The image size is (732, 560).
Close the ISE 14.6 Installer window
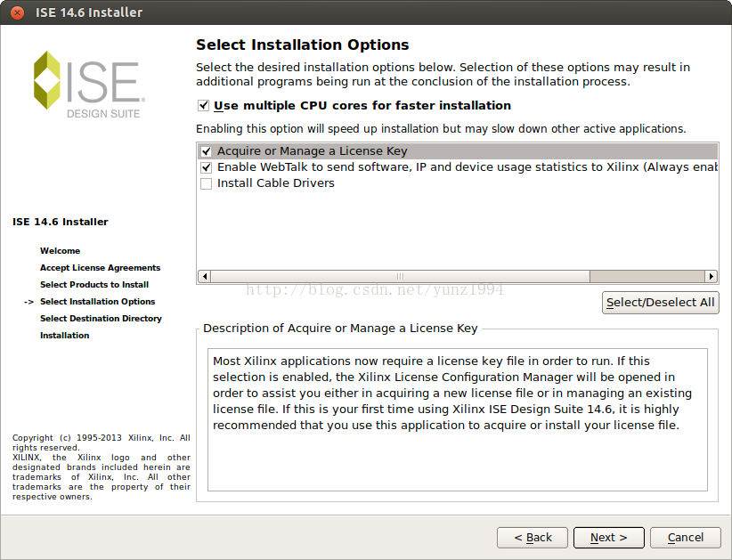17,12
